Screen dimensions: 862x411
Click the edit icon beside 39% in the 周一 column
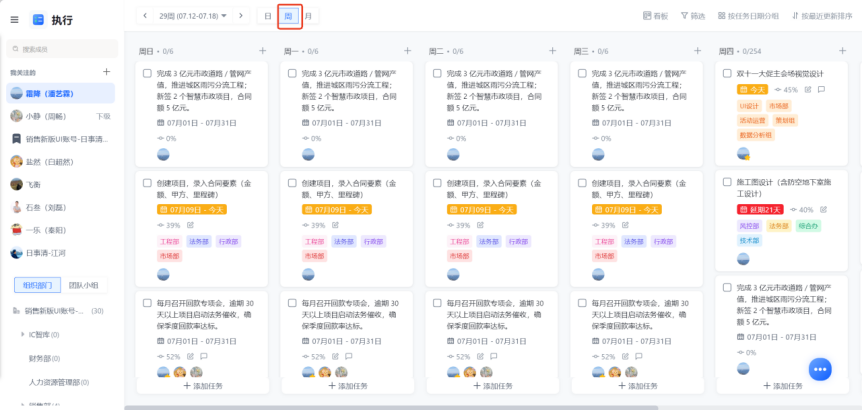[x=335, y=225]
